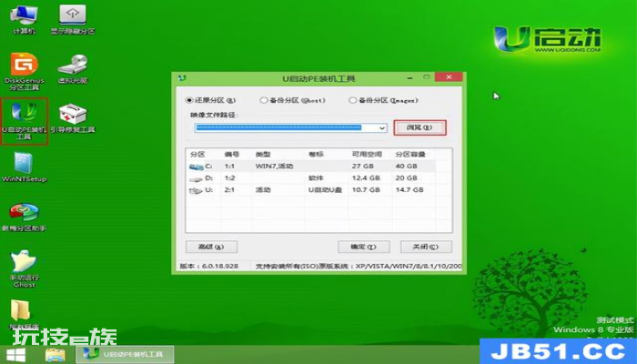Click the 2:1 partition number cell
This screenshot has height=364, width=637.
(x=229, y=189)
